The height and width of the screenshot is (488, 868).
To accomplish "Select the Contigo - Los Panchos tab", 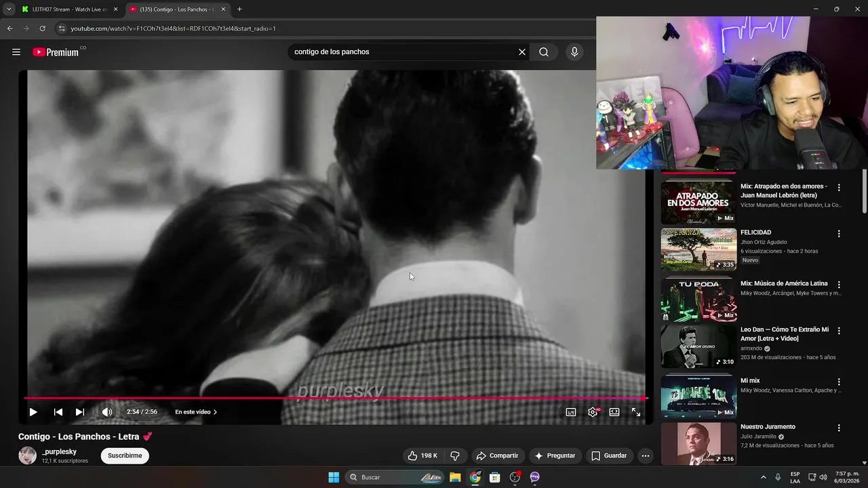I will (x=178, y=9).
